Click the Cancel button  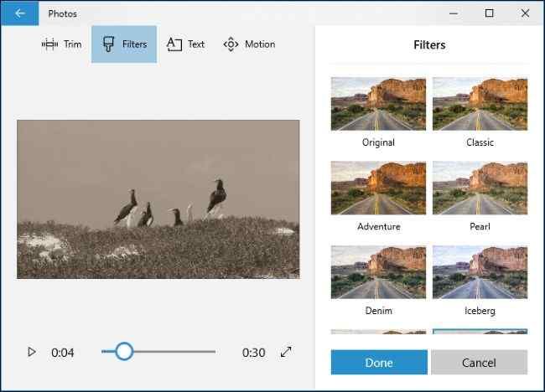coord(479,362)
